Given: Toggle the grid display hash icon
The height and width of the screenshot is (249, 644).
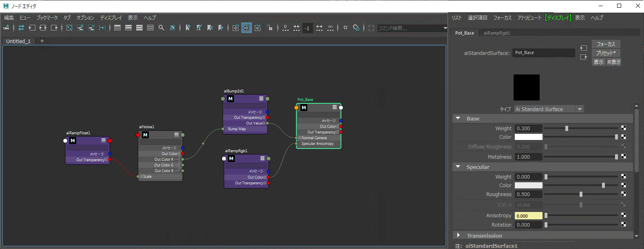Looking at the screenshot, I should pyautogui.click(x=345, y=28).
